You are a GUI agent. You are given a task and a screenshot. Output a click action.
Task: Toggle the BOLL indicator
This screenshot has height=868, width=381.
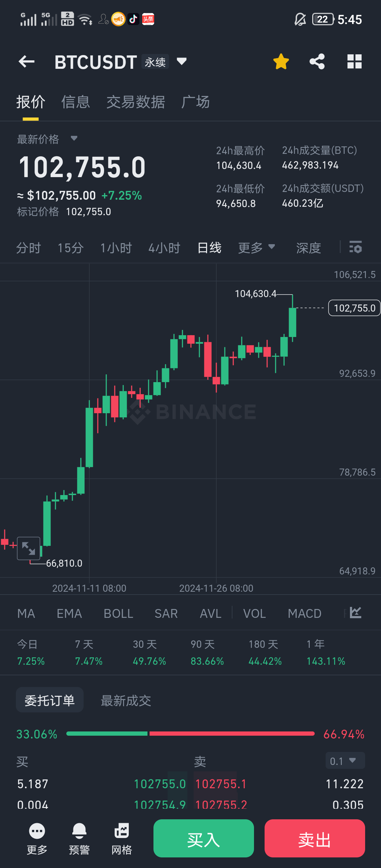[119, 614]
